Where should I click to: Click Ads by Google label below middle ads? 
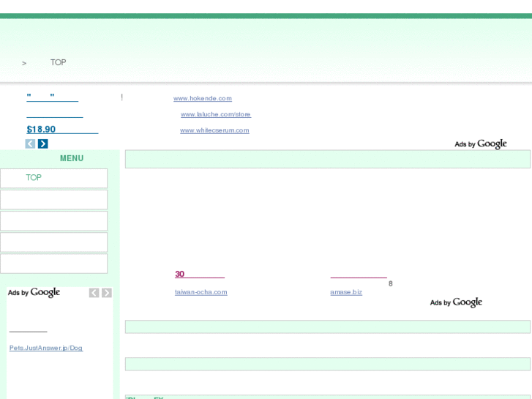pyautogui.click(x=456, y=303)
